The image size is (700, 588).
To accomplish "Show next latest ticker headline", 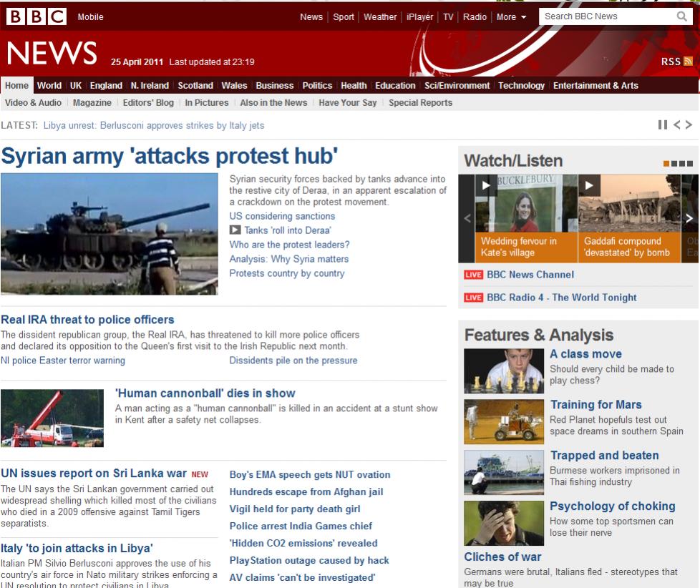I will tap(689, 125).
